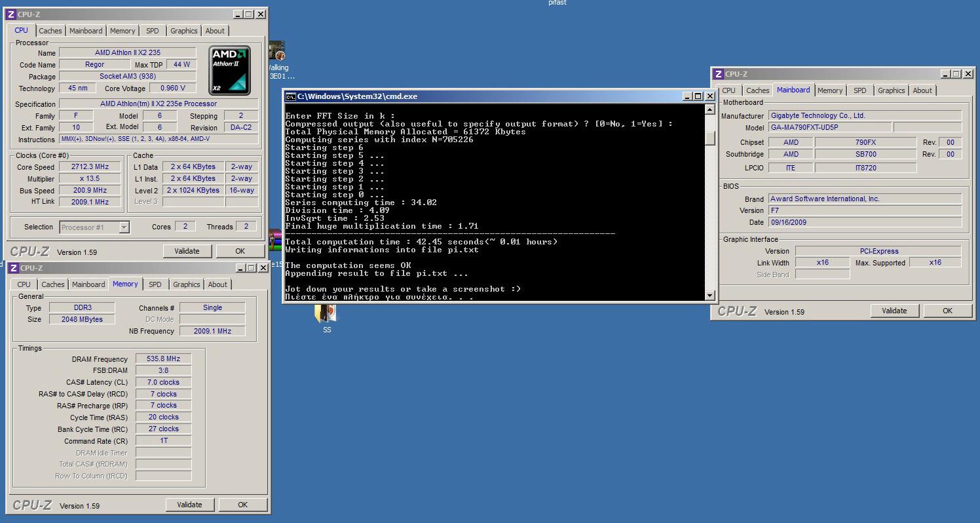Viewport: 980px width, 523px height.
Task: Click the Total computation time line in cmd
Action: [421, 242]
